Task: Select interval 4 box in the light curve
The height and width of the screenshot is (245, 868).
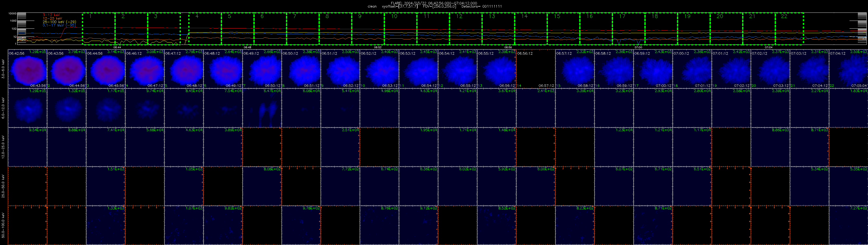Action: (x=205, y=29)
